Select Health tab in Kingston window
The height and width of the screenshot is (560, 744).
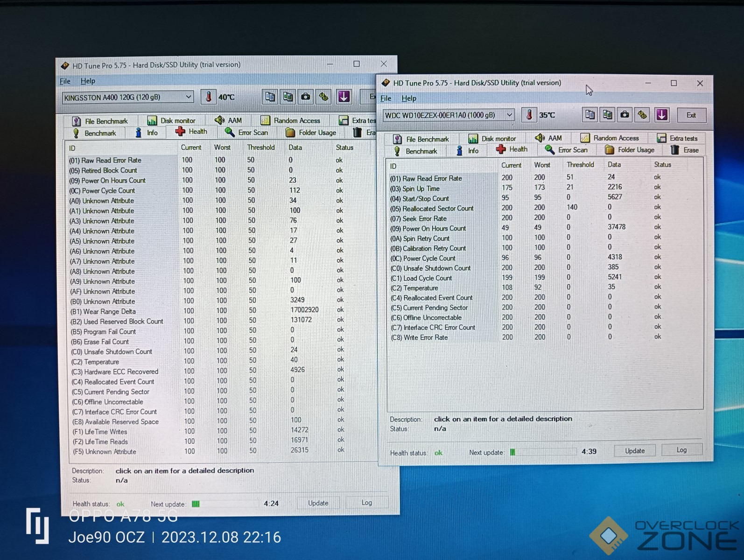click(x=191, y=132)
